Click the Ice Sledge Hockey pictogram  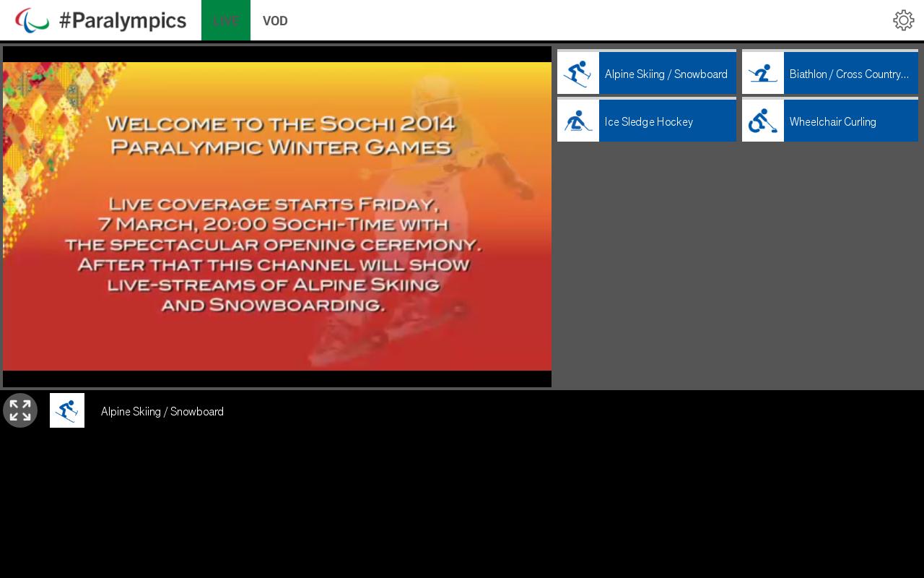[x=578, y=121]
